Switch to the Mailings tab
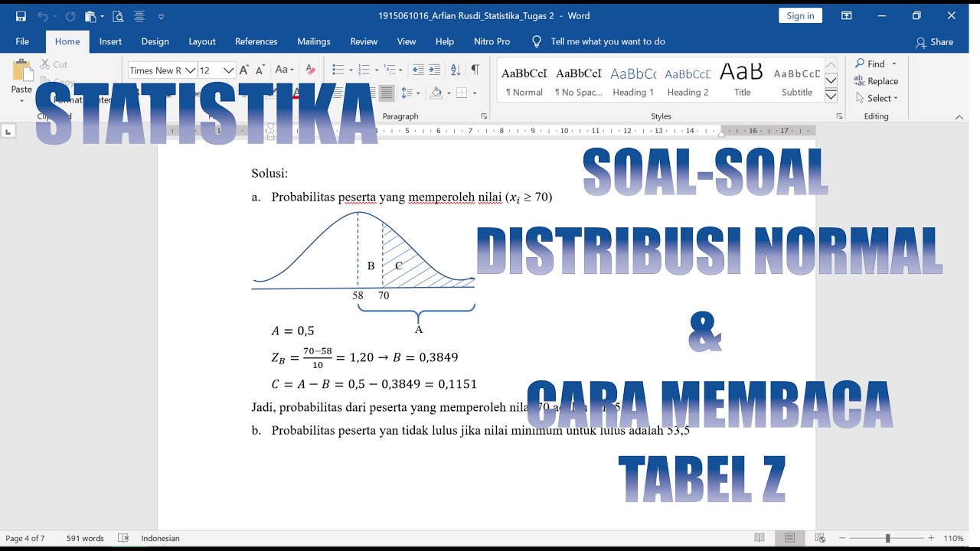This screenshot has width=980, height=551. (x=314, y=41)
